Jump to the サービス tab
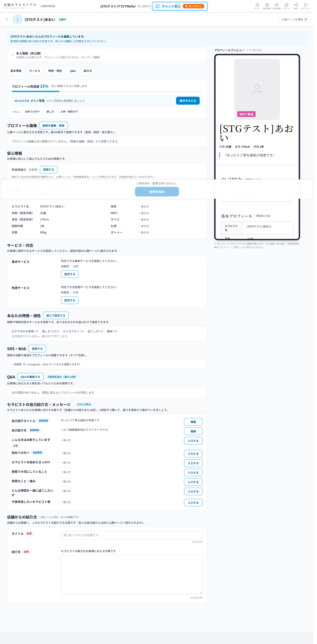The height and width of the screenshot is (644, 317). tap(35, 71)
